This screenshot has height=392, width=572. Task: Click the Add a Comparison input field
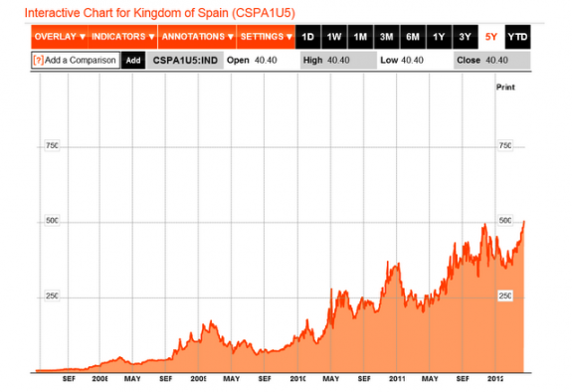pos(76,61)
